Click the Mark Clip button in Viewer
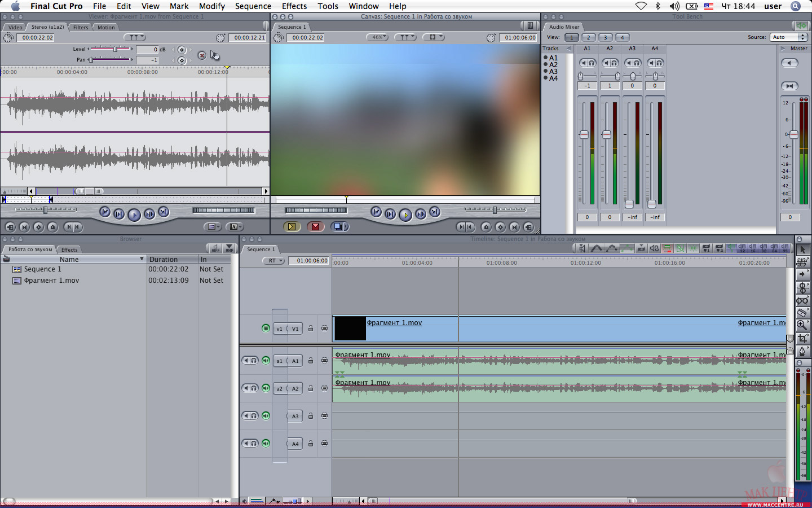 pyautogui.click(x=24, y=227)
